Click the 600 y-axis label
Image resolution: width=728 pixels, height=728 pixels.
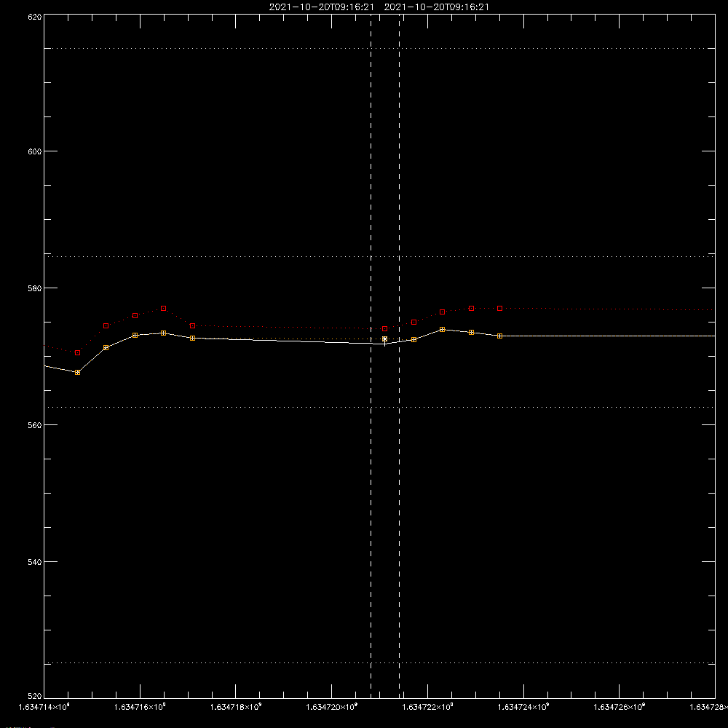coord(35,151)
